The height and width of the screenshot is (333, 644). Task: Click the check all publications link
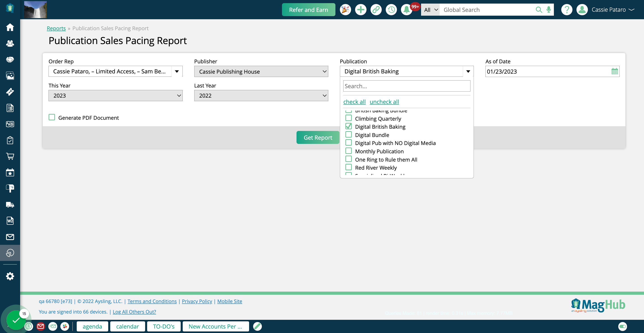(x=354, y=102)
